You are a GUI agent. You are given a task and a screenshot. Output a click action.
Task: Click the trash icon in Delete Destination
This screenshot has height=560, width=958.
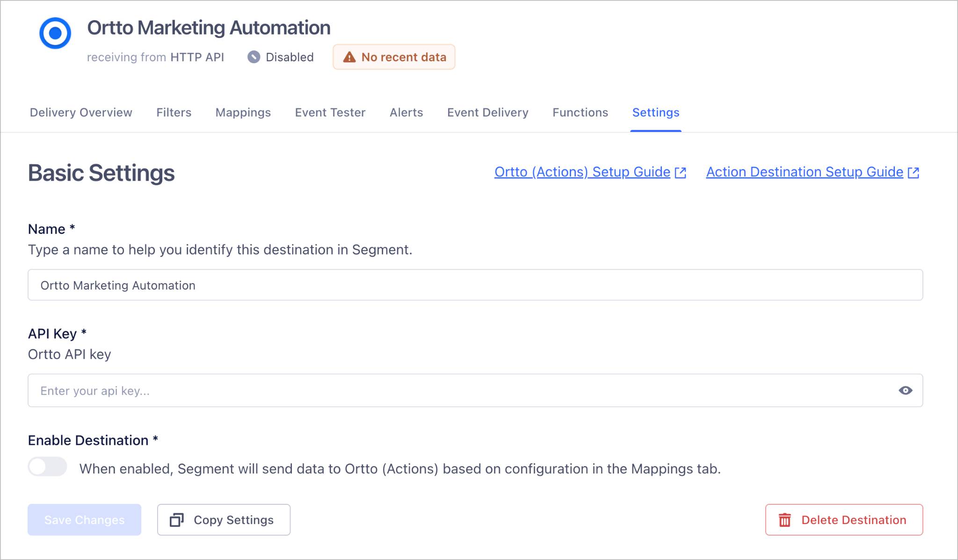coord(784,520)
